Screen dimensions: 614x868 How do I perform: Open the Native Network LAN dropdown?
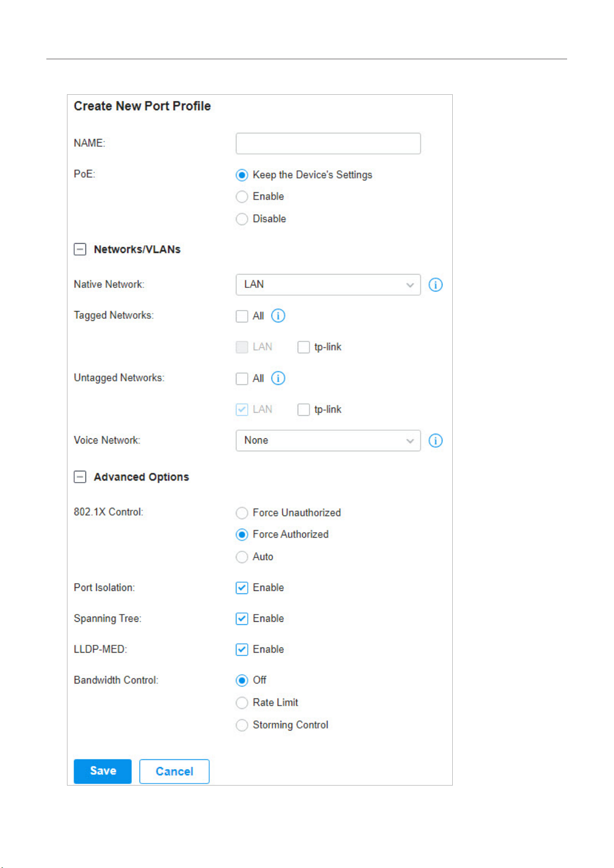click(x=328, y=285)
